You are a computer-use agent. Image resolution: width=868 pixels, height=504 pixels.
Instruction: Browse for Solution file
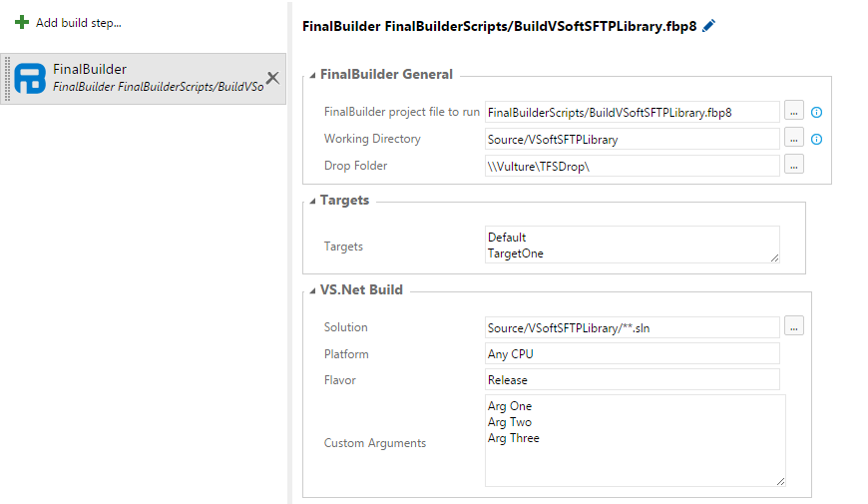[x=794, y=326]
